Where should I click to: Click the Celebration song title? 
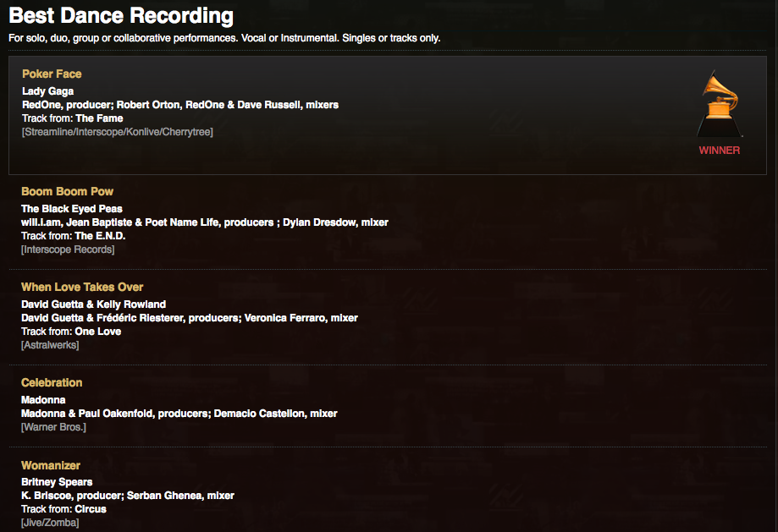pyautogui.click(x=52, y=383)
